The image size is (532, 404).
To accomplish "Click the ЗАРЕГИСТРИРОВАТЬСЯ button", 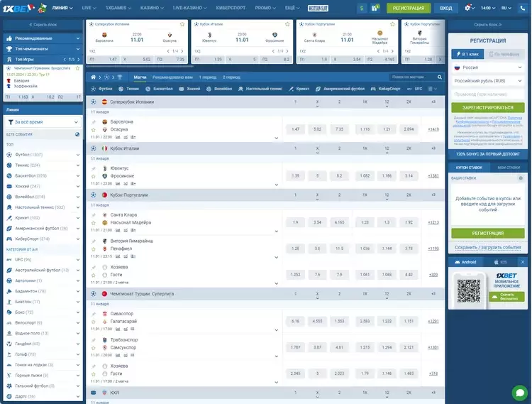I will coord(488,108).
